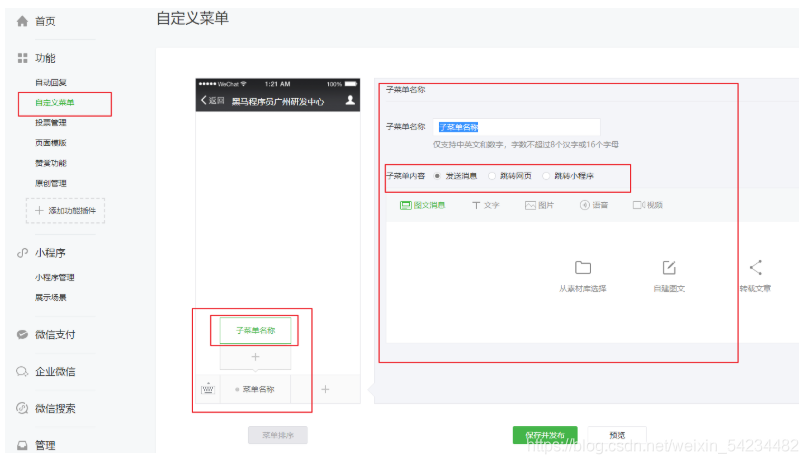
Task: Click 添加功能插件 button
Action: click(65, 210)
